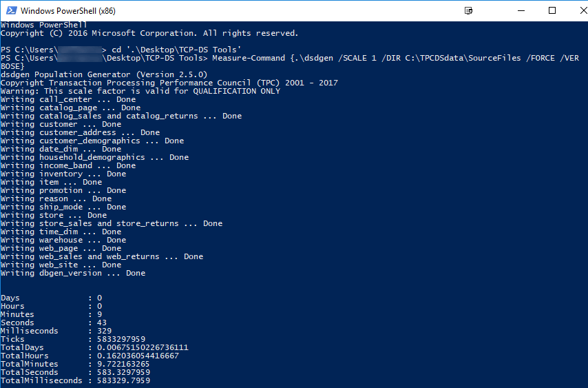This screenshot has width=588, height=388.
Task: Open the PowerShell title bar system icon menu
Action: 10,11
